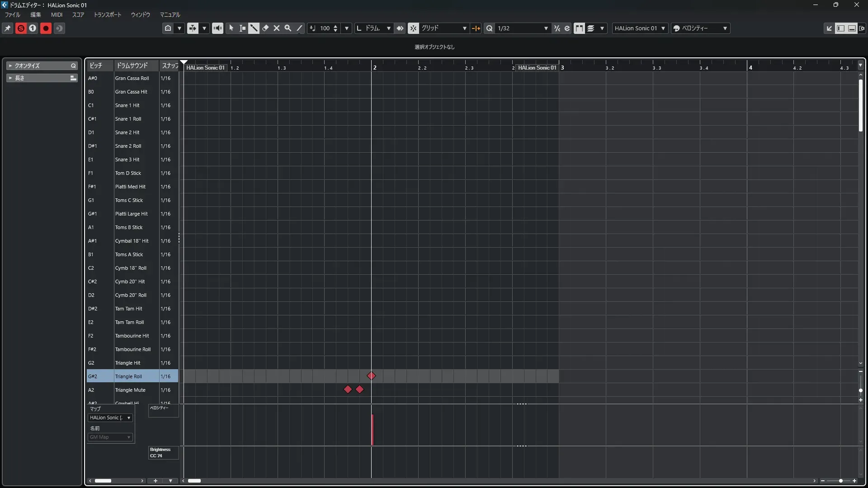Select the Drumstick tool
Screen dimensions: 868x488
coord(254,28)
